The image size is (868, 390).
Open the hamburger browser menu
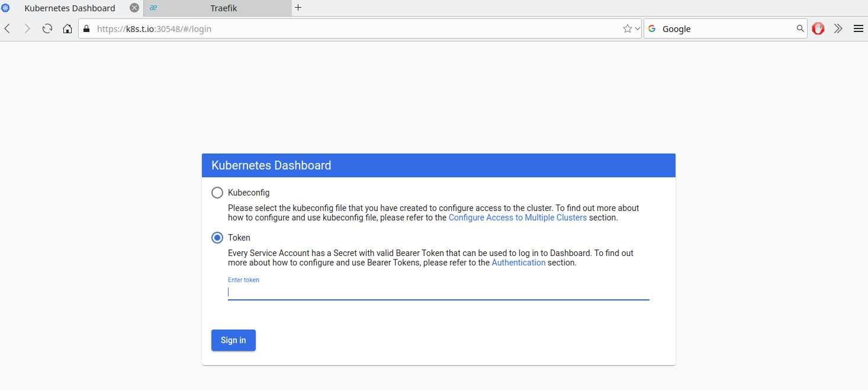(x=858, y=28)
